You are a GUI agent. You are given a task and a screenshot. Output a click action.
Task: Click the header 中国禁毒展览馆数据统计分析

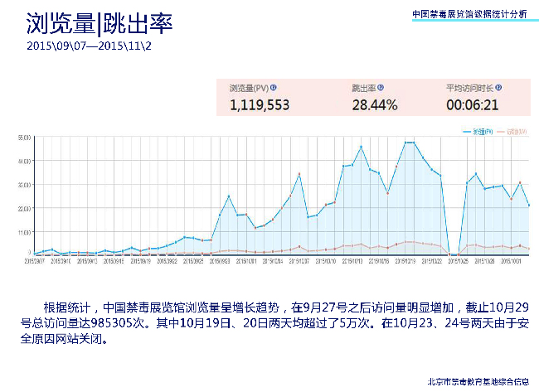pyautogui.click(x=469, y=14)
